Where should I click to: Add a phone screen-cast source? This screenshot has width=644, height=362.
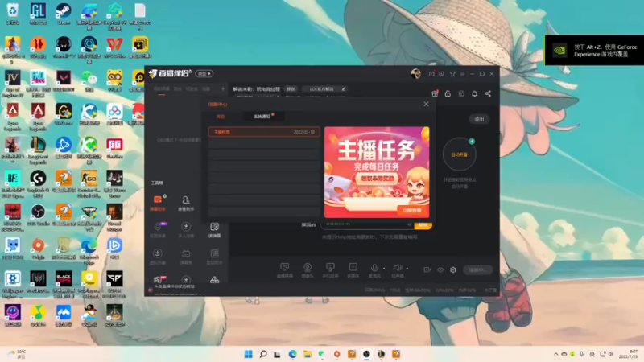click(x=330, y=270)
